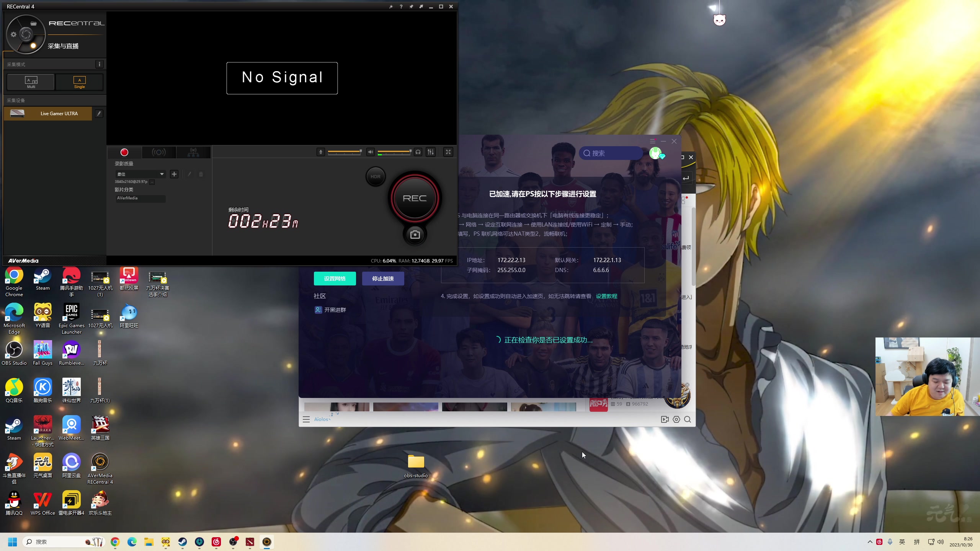Adjust the system audio volume slider
This screenshot has height=551, width=980.
pyautogui.click(x=395, y=152)
